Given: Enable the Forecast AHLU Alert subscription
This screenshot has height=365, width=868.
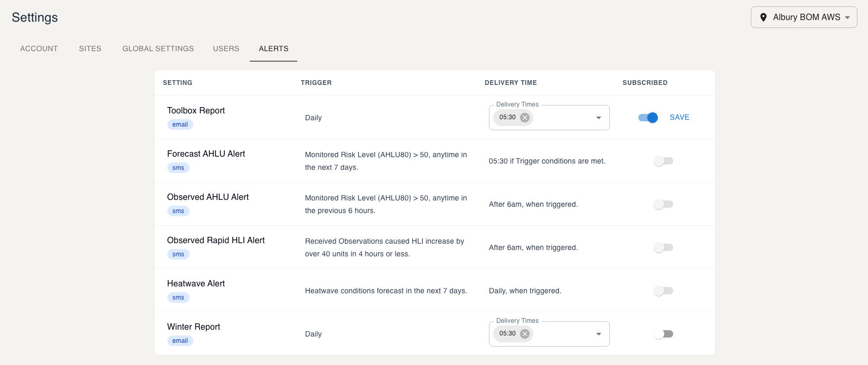Looking at the screenshot, I should click(x=663, y=161).
